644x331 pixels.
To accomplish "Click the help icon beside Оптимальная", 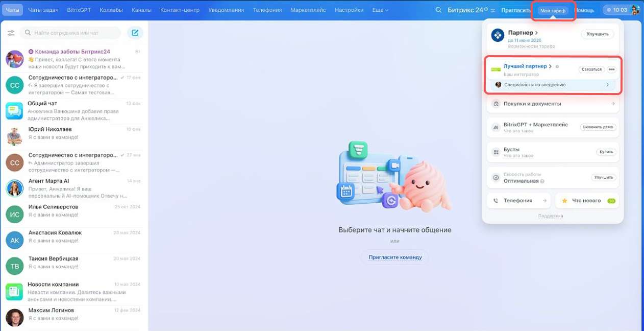I will (542, 181).
